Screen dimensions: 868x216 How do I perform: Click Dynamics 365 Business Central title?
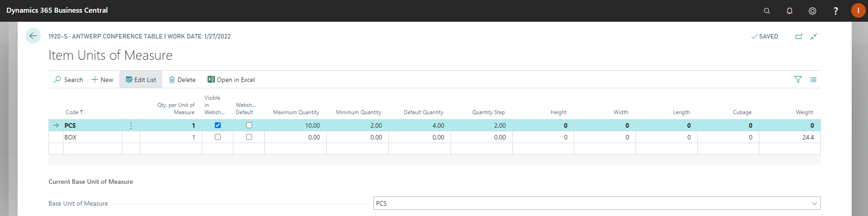57,10
